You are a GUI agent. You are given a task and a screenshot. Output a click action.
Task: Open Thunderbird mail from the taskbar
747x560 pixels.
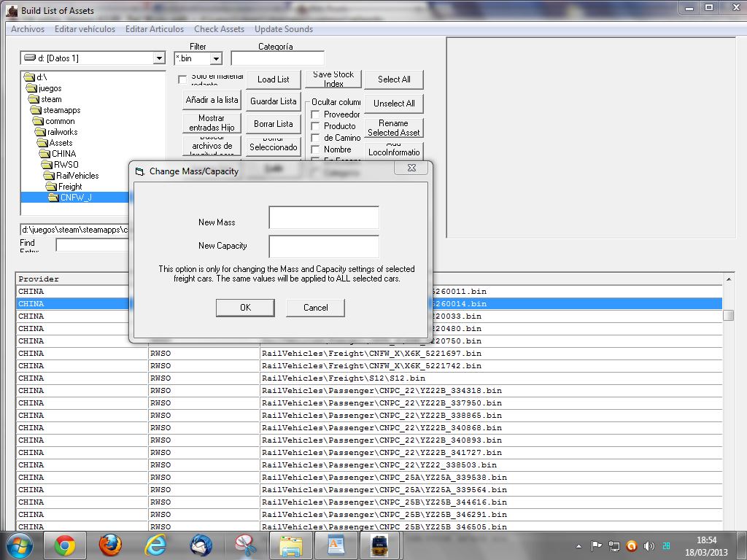(201, 545)
